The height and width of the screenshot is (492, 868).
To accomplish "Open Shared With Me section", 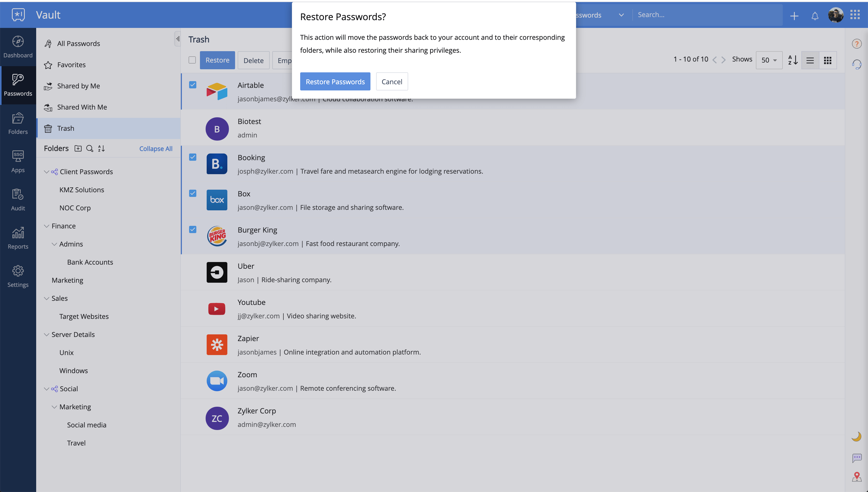I will pos(82,107).
